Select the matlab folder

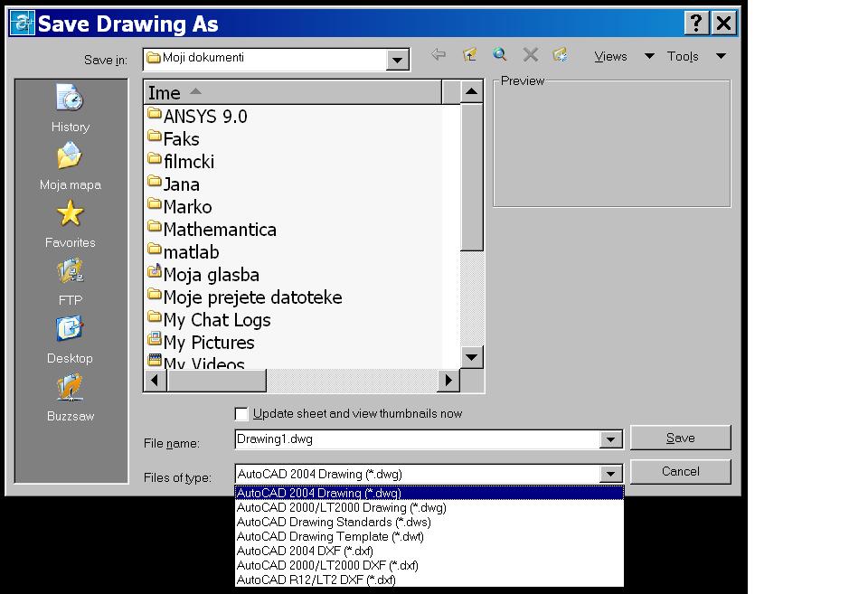[x=184, y=252]
